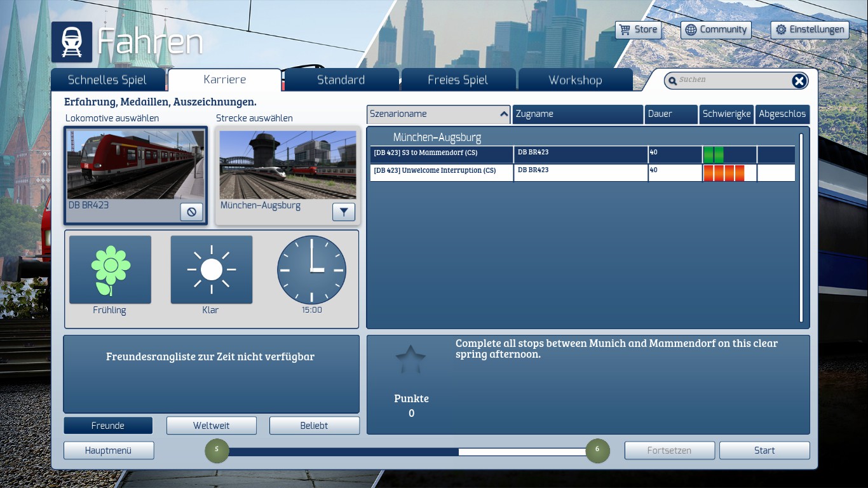Open the München–Augsburg route filter icon
Image resolution: width=868 pixels, height=488 pixels.
[344, 212]
